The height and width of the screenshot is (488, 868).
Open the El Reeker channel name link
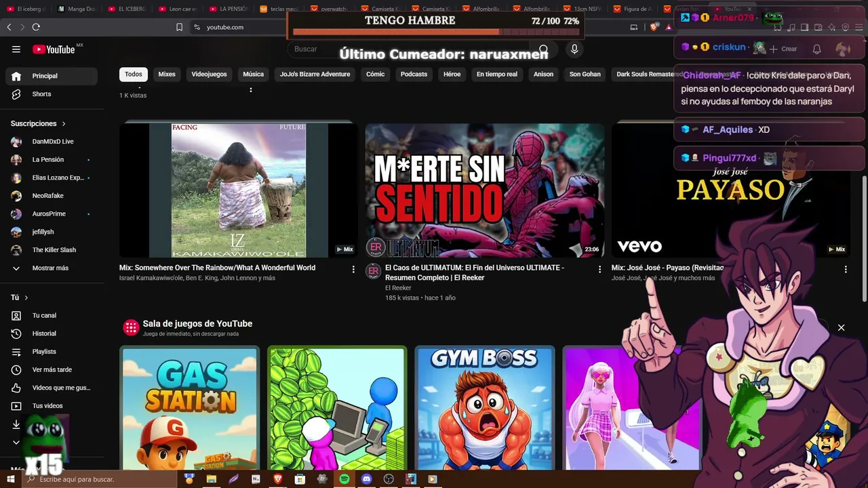398,288
